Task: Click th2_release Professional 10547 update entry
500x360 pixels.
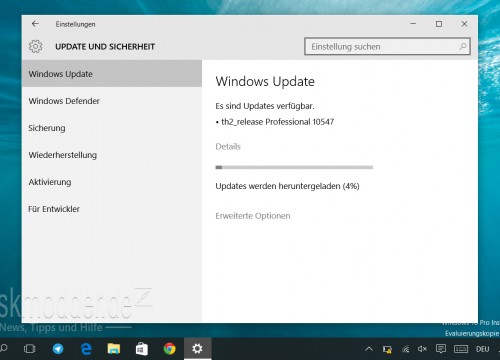Action: tap(275, 122)
